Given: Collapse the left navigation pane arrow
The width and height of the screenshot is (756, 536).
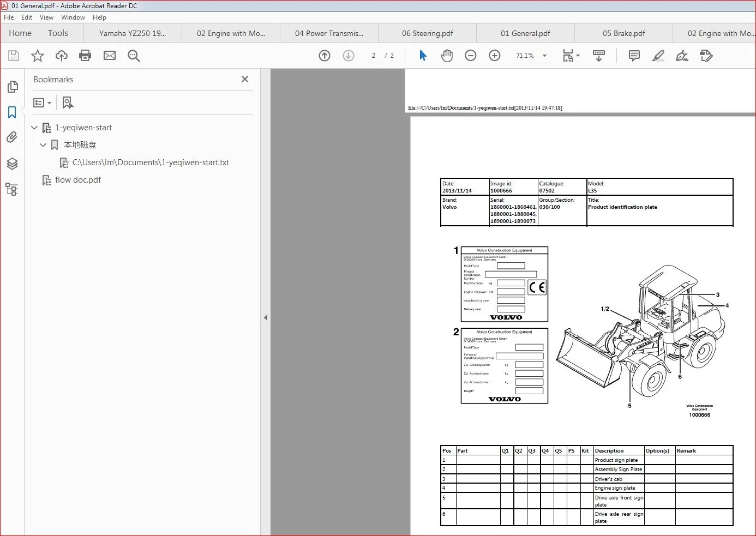Looking at the screenshot, I should [x=266, y=317].
